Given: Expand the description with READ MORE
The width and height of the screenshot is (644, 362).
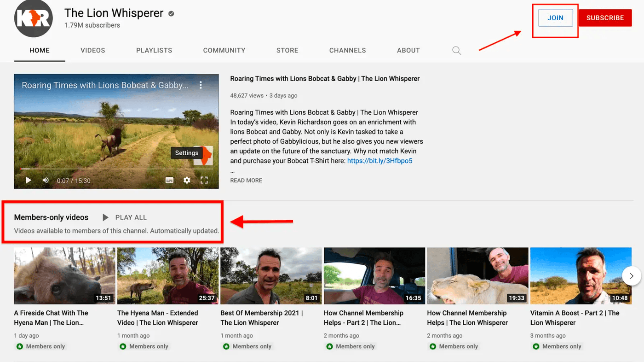Looking at the screenshot, I should 246,180.
